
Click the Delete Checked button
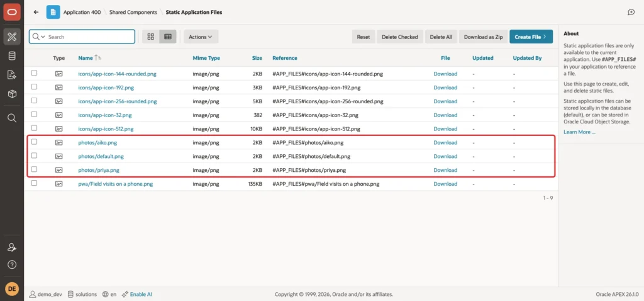(399, 37)
